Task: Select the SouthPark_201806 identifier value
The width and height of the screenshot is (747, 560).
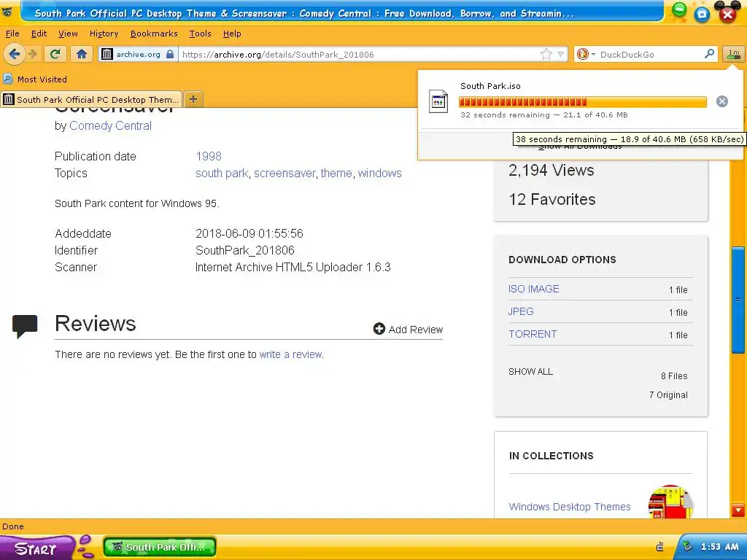Action: 245,250
